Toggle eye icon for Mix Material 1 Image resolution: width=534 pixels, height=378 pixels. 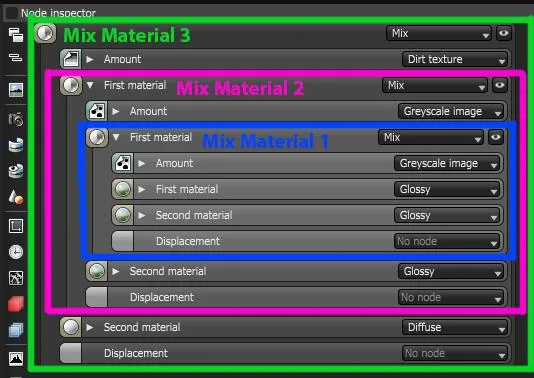[x=496, y=137]
